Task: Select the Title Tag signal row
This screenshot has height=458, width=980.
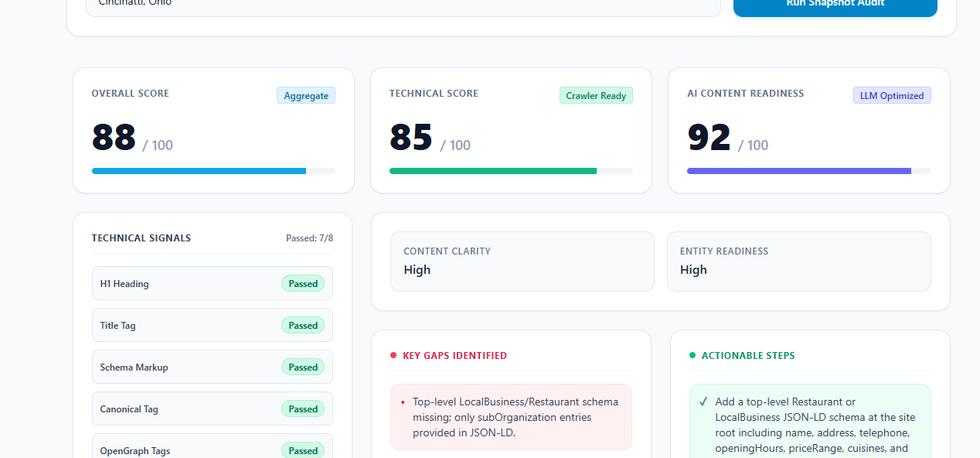Action: [x=213, y=325]
